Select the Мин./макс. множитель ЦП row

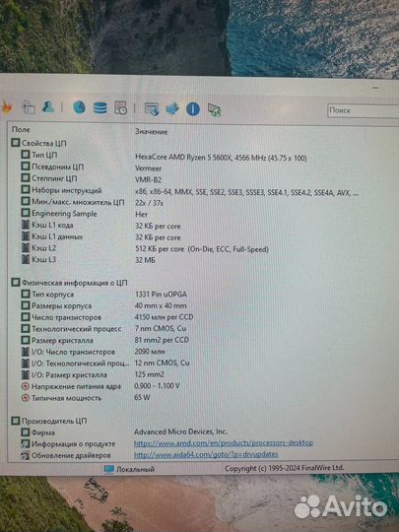click(78, 202)
